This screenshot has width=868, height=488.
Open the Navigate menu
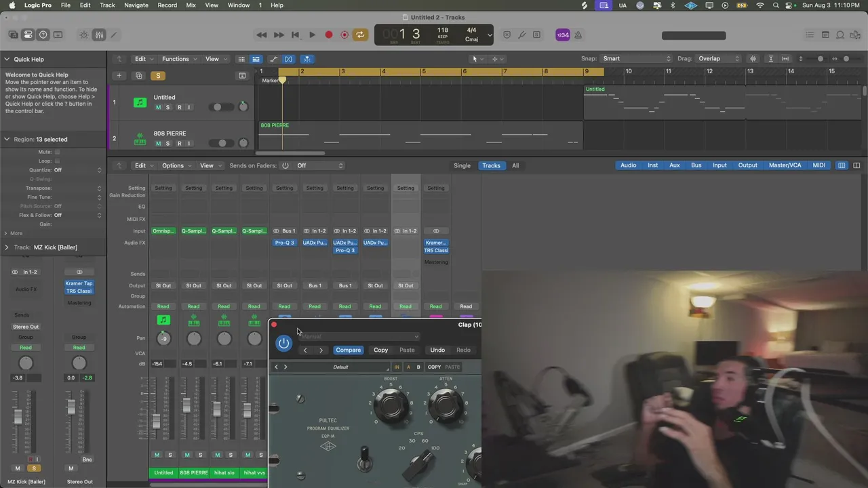pyautogui.click(x=136, y=5)
